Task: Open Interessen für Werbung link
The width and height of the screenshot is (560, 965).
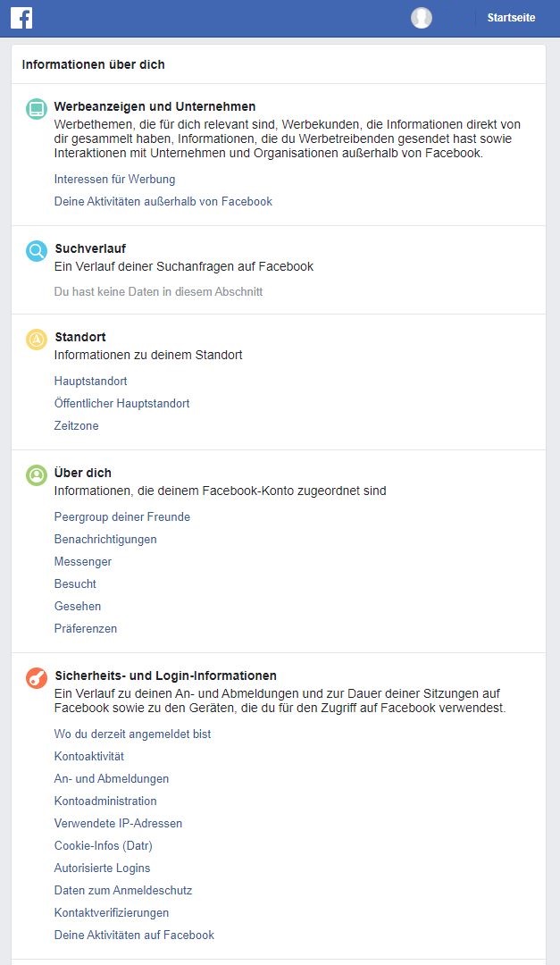Action: [114, 180]
